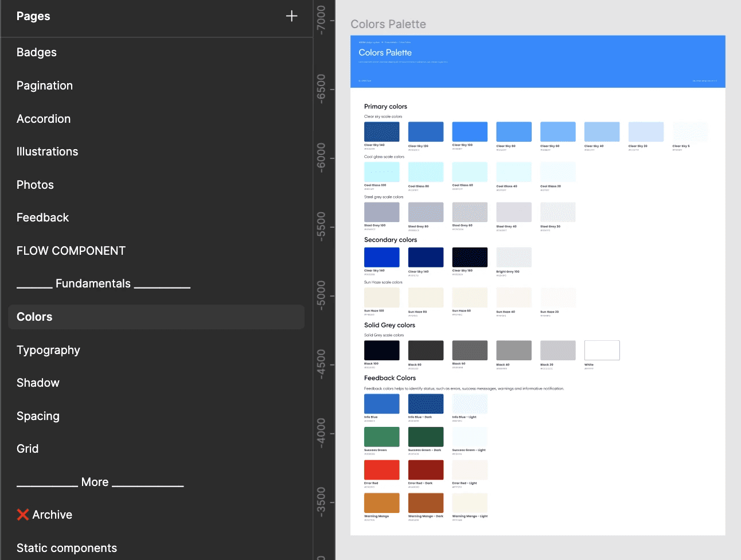Pick the Clear Sky 140 swatch under Primary colors
Screen dimensions: 741x560
382,131
